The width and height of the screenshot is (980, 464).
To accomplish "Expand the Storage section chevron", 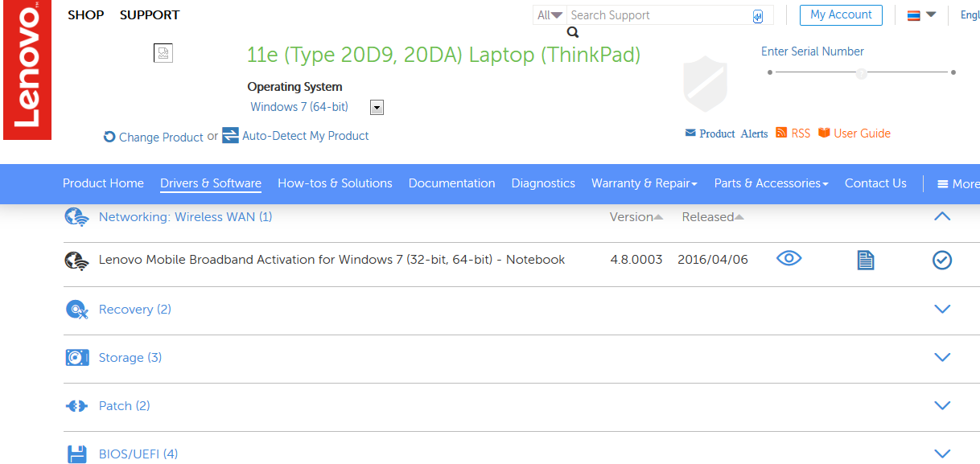I will (x=942, y=357).
